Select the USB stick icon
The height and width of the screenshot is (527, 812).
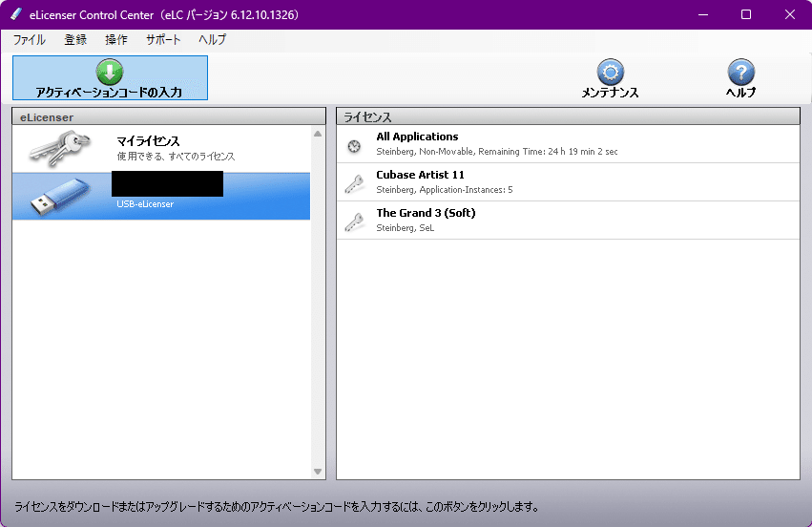60,196
